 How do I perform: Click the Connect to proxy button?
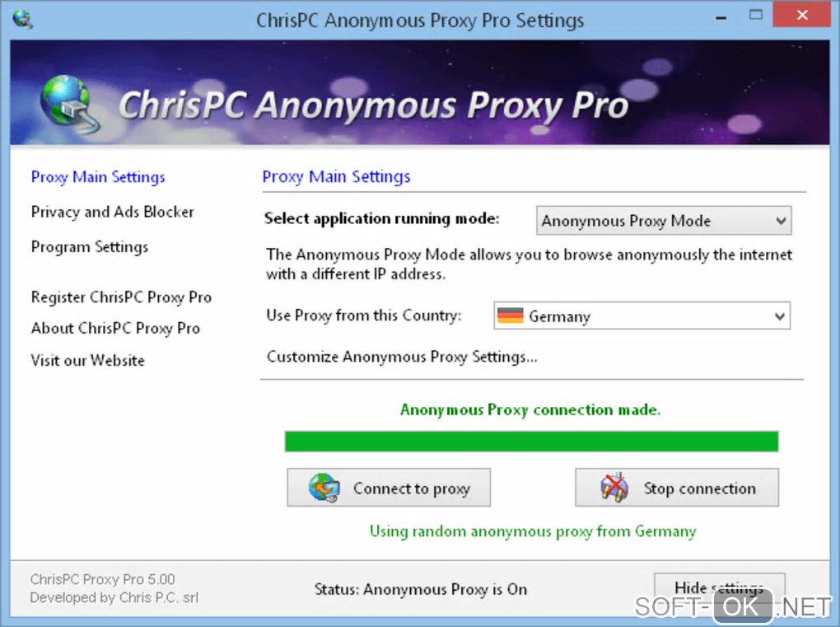[389, 488]
